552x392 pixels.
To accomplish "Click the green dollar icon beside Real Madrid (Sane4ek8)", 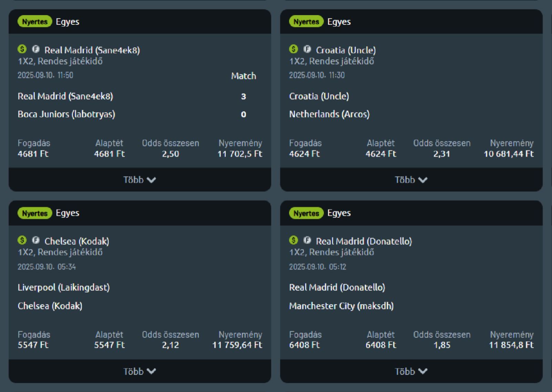I will tap(22, 49).
